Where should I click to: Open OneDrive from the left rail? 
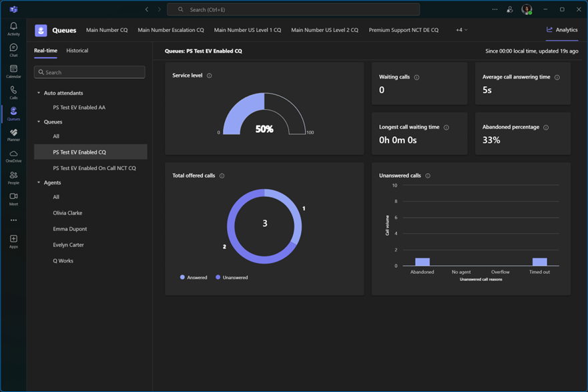[x=13, y=156]
